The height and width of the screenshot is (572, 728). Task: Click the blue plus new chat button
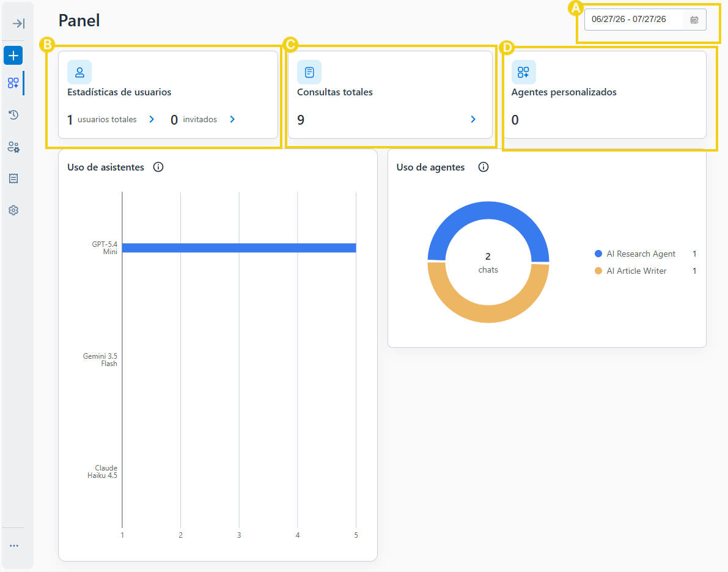(13, 56)
